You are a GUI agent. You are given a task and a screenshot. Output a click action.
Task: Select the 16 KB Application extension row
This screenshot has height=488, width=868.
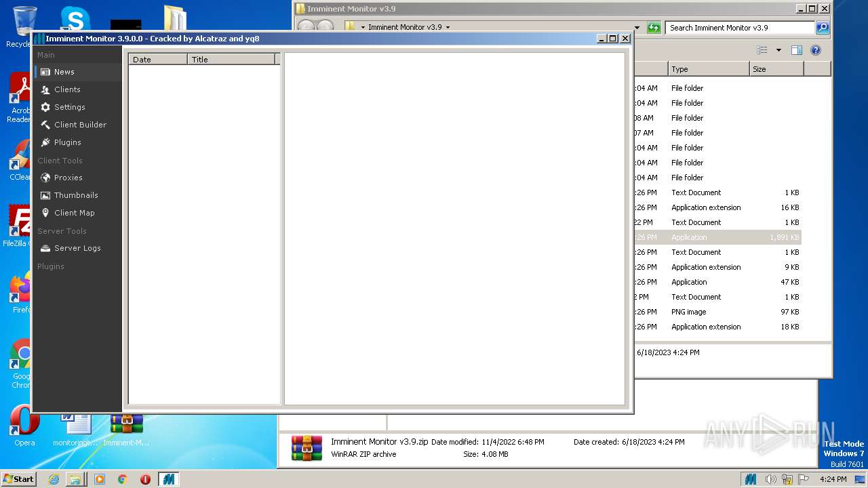717,207
